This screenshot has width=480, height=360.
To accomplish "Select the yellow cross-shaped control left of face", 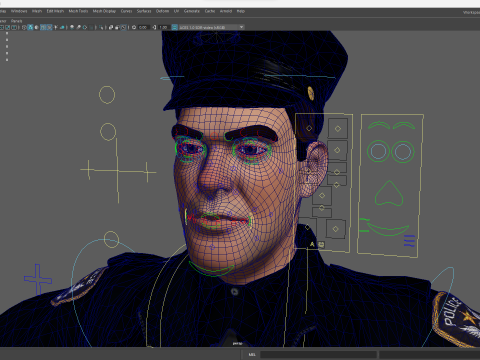I will (118, 171).
